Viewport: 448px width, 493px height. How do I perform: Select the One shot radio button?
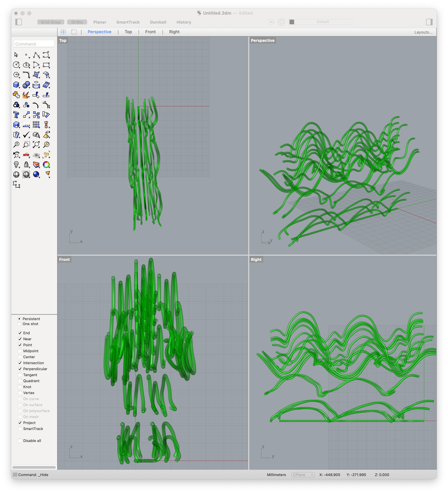pyautogui.click(x=19, y=324)
